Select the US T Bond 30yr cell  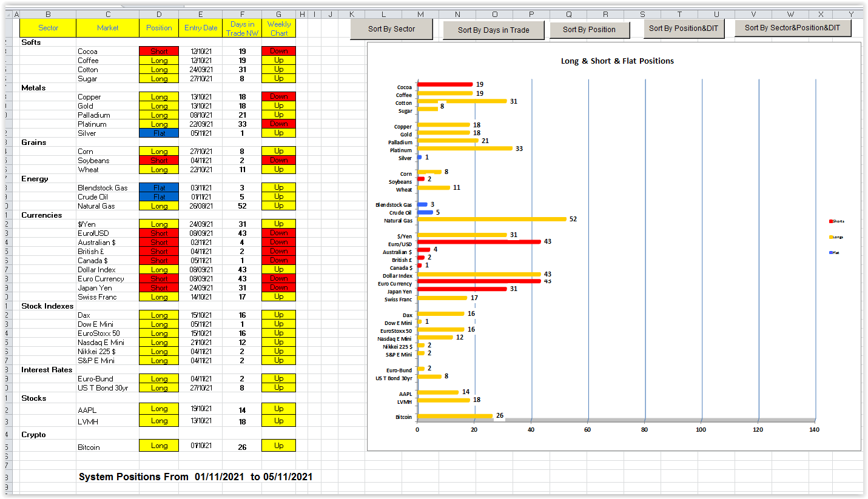(108, 388)
